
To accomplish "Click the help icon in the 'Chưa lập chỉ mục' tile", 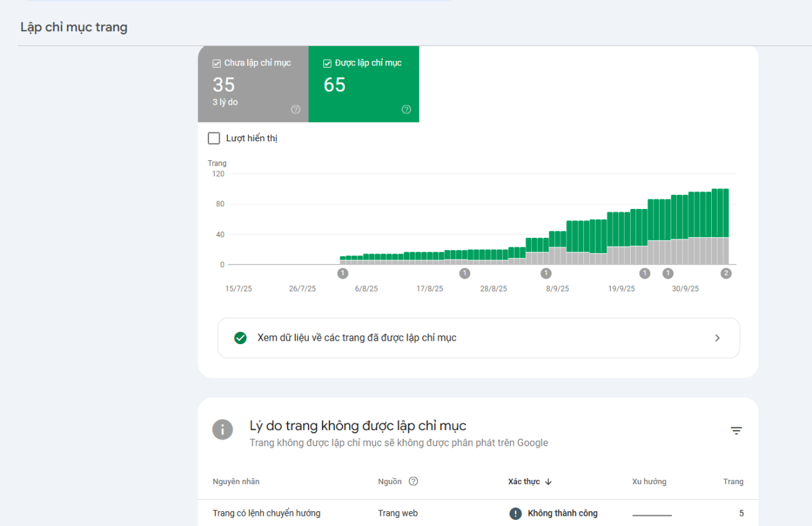I will click(x=296, y=110).
